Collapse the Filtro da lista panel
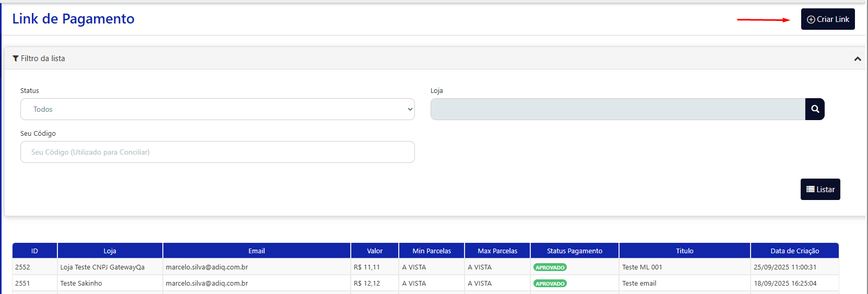Image resolution: width=868 pixels, height=294 pixels. pos(857,59)
